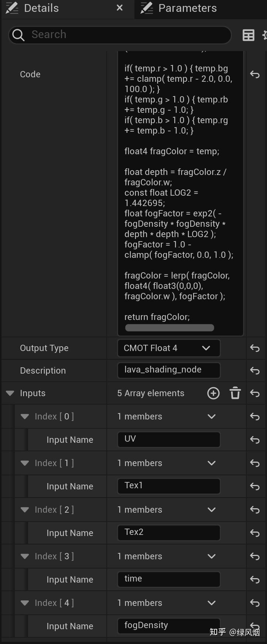Click the Code box horizontal scrollbar
The height and width of the screenshot is (644, 267).
tap(170, 328)
